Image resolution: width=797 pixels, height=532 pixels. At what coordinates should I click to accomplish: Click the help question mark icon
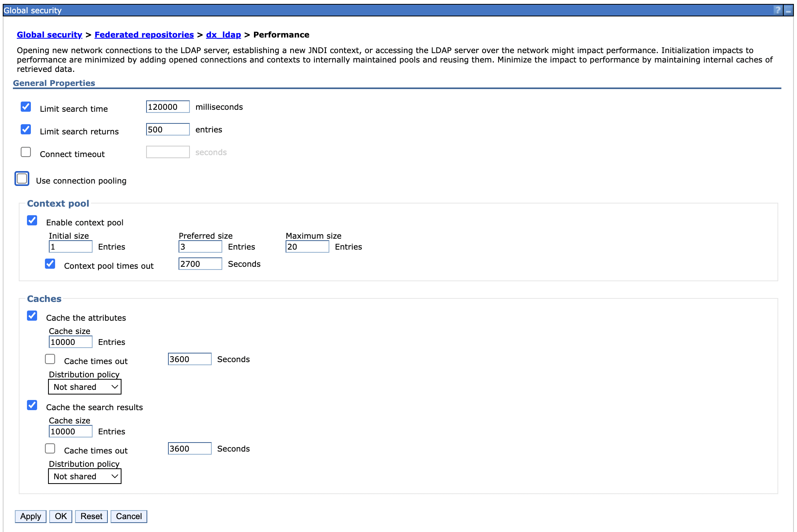pos(777,10)
